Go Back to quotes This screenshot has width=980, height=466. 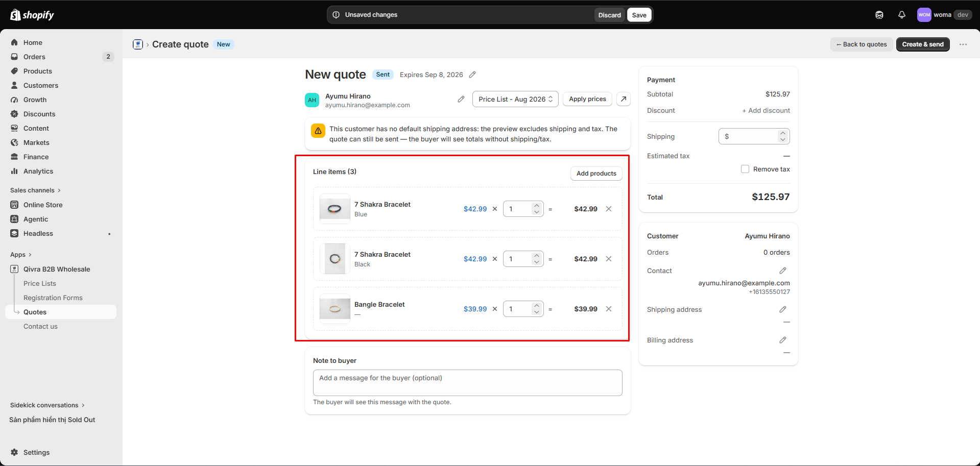point(862,44)
